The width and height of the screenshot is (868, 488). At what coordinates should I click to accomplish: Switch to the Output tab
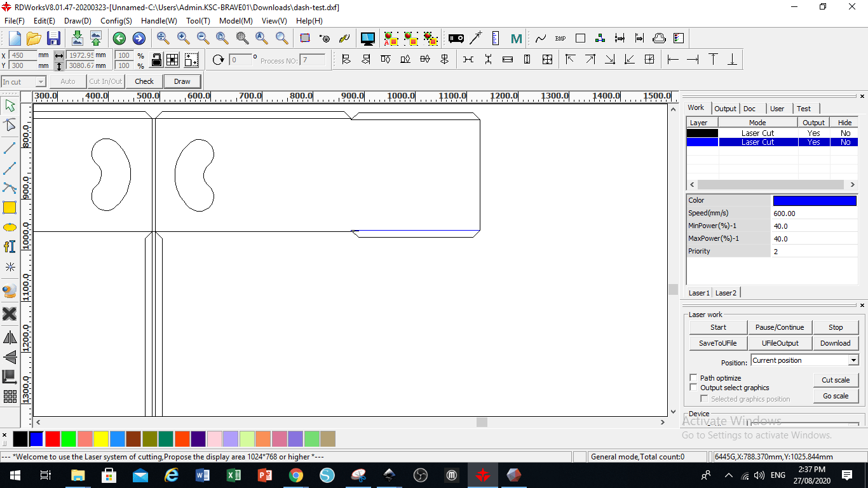point(725,109)
